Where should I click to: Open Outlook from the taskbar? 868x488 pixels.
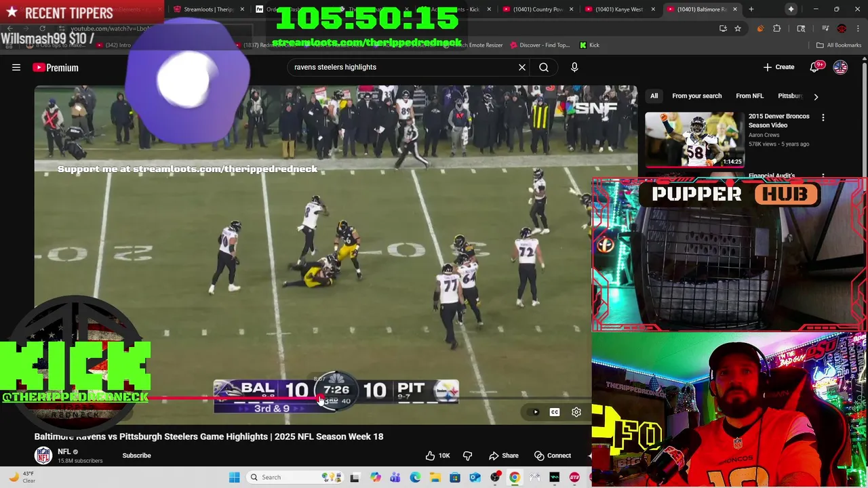tap(475, 478)
